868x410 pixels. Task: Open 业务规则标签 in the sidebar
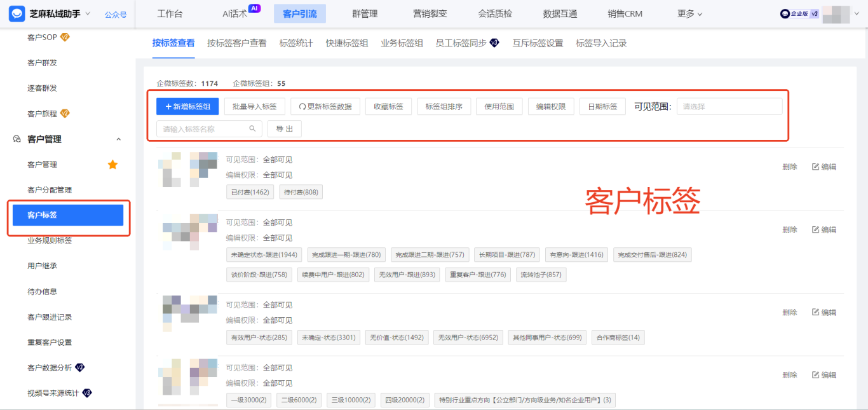coord(50,241)
